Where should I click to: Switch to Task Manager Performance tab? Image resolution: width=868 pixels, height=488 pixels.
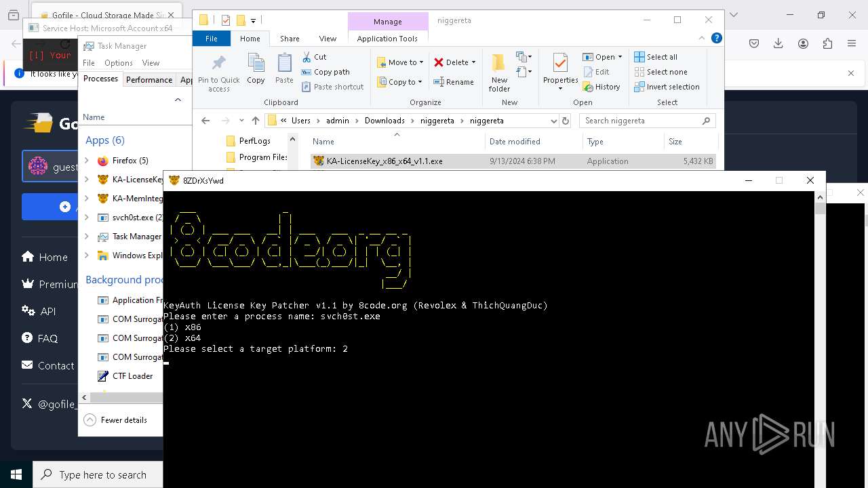(149, 79)
